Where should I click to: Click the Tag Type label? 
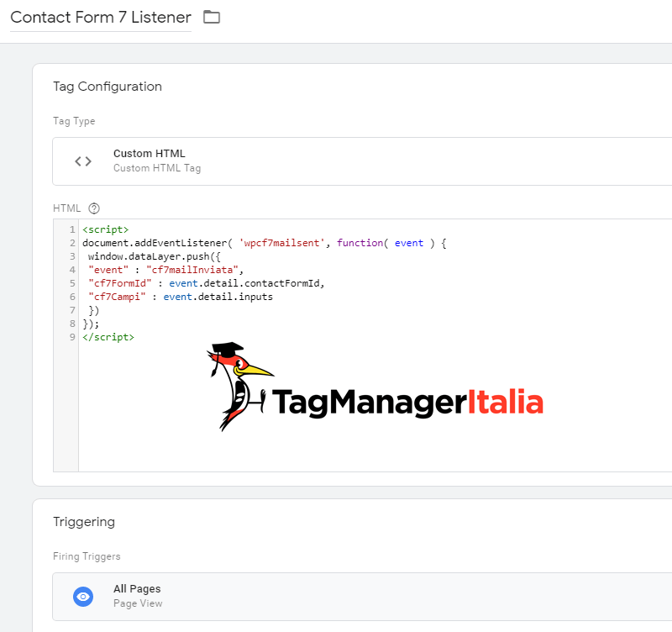74,121
